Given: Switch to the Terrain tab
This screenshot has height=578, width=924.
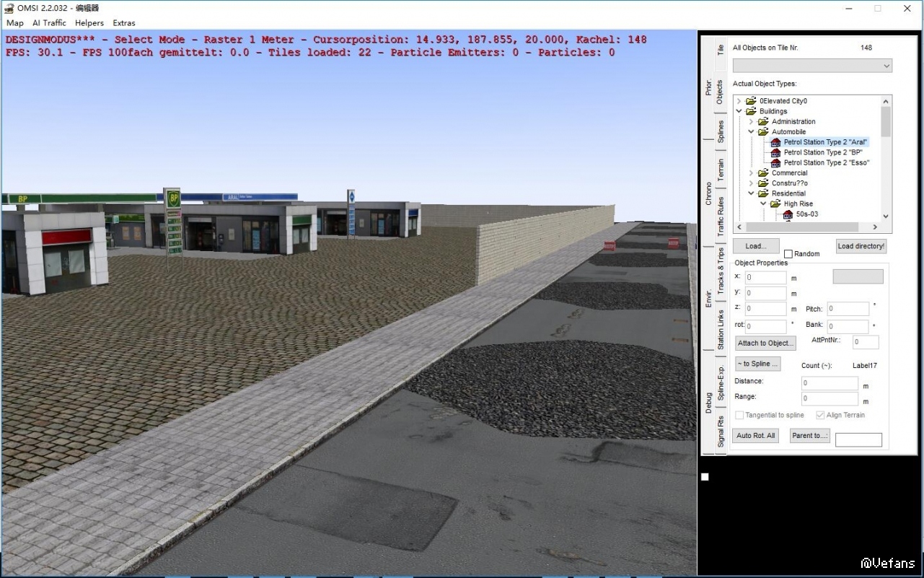Looking at the screenshot, I should [720, 170].
